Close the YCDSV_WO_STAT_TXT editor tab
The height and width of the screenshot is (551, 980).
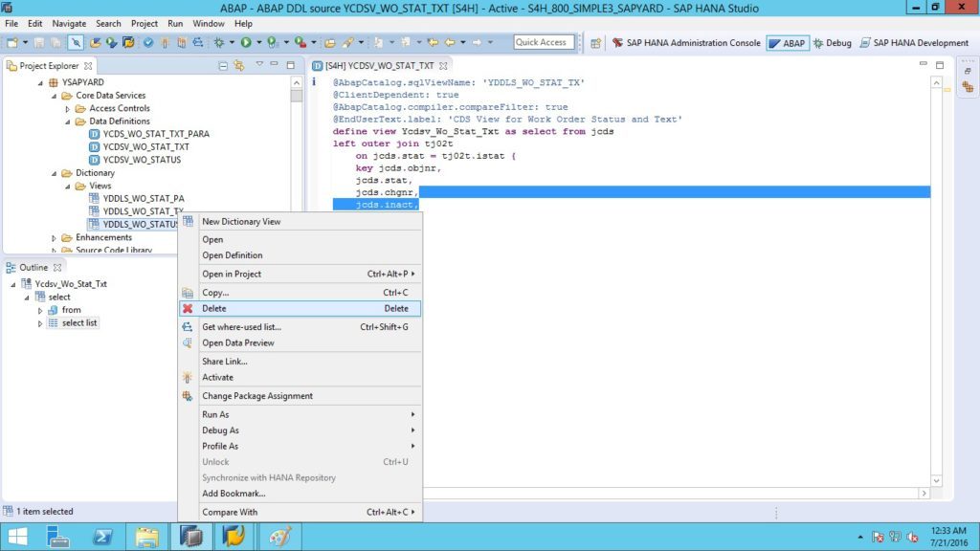[x=443, y=66]
